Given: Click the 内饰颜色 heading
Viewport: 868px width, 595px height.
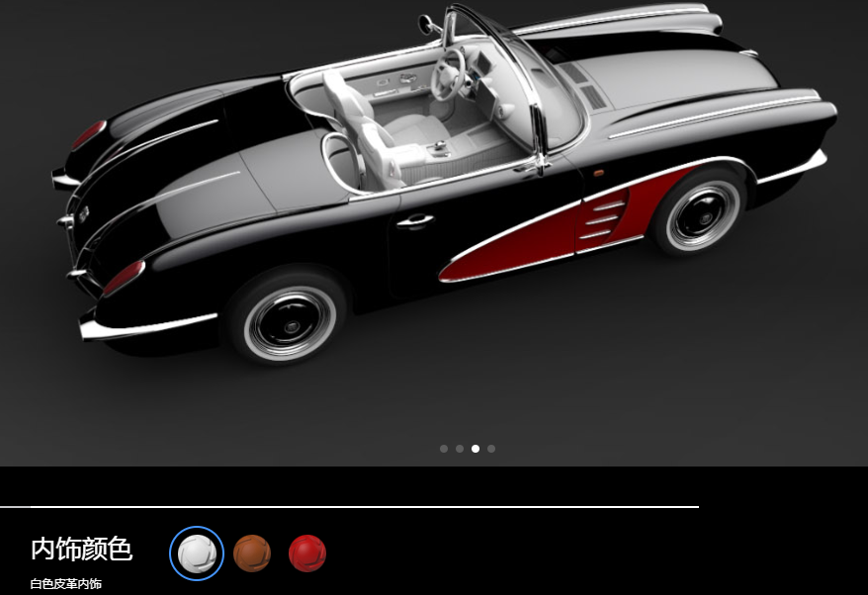Looking at the screenshot, I should [x=81, y=550].
